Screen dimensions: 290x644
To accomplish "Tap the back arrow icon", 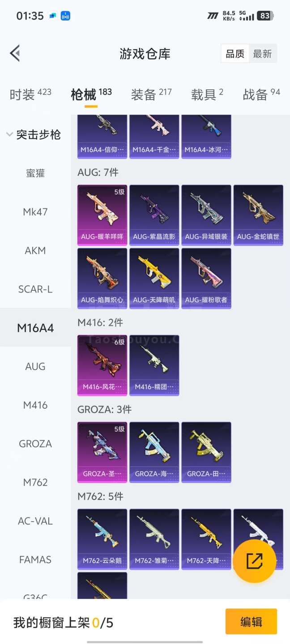I will 15,54.
